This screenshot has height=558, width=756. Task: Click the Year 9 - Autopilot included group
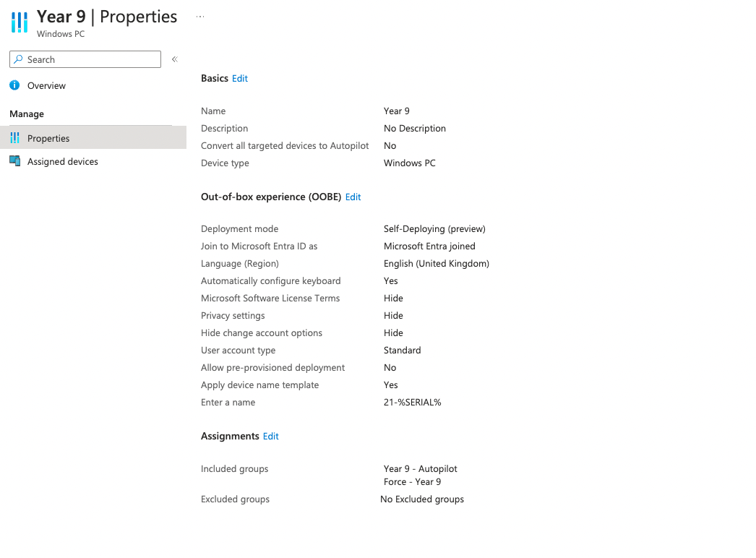[x=420, y=468]
